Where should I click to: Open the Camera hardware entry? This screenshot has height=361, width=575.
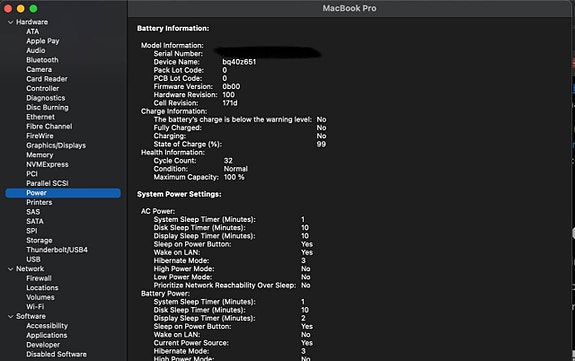click(39, 70)
